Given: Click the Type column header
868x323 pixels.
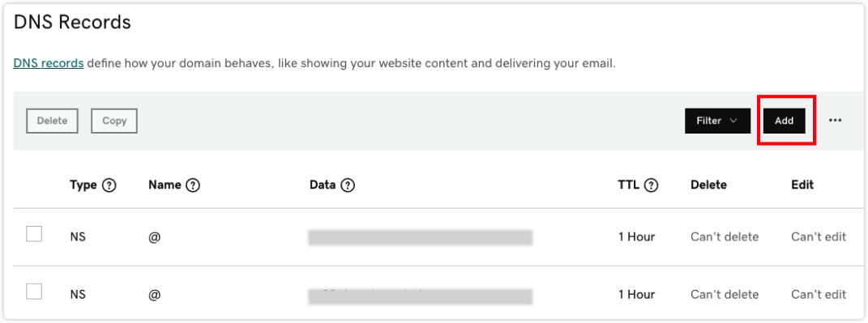Looking at the screenshot, I should click(83, 185).
